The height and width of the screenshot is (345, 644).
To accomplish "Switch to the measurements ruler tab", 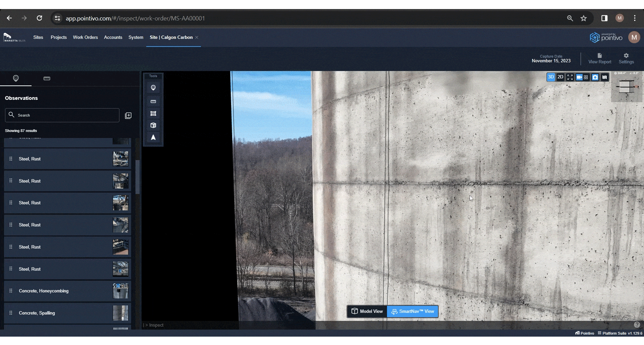I will pos(47,78).
